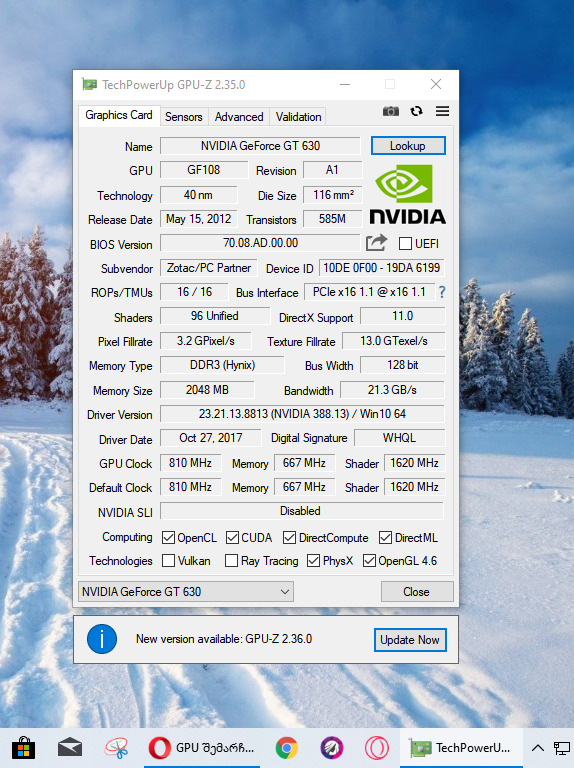Toggle the Vulkan checkbox
Screen dimensions: 574x768
click(168, 560)
